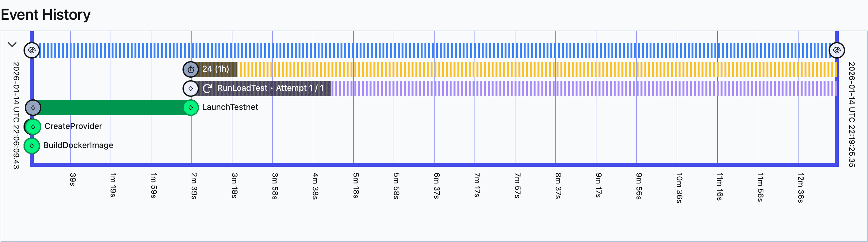Screen dimensions: 868x242
Task: Select the RunLoadTest Attempt 1 / 1 label
Action: tap(270, 88)
